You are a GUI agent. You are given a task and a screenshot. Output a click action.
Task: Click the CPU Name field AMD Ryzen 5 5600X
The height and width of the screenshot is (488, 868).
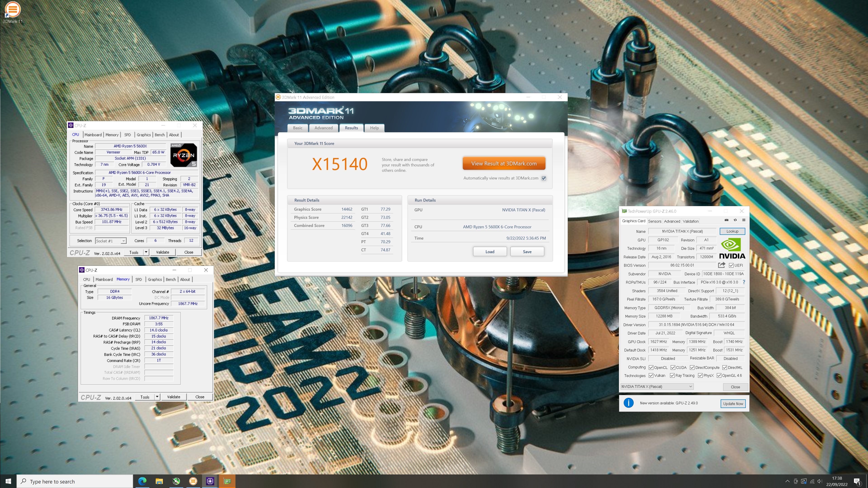130,146
